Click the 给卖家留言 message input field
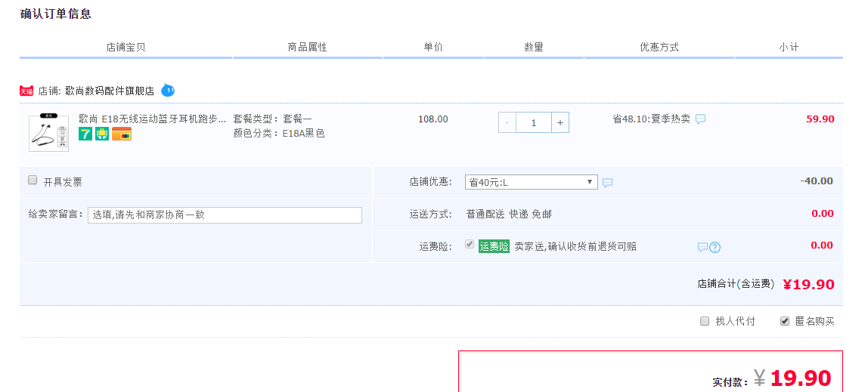The width and height of the screenshot is (868, 392). click(225, 215)
